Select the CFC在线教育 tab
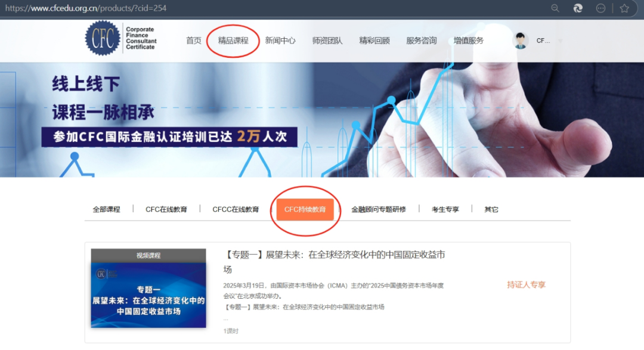Viewport: 644px width, 350px height. pyautogui.click(x=166, y=209)
